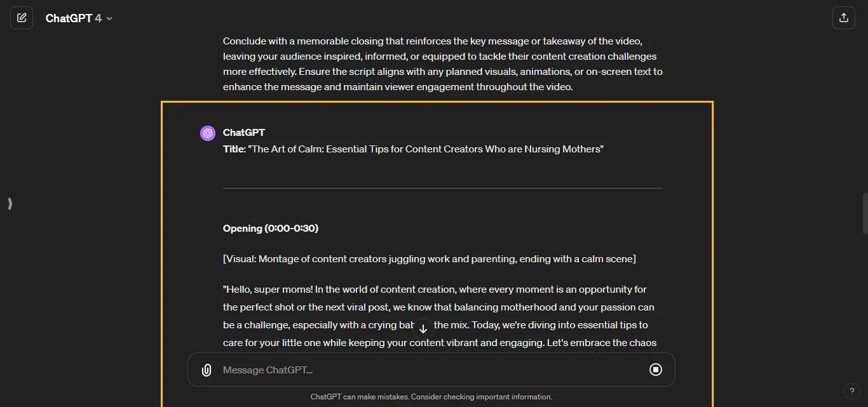Viewport: 868px width, 407px height.
Task: Click the stop generating button in the input bar
Action: tap(656, 370)
